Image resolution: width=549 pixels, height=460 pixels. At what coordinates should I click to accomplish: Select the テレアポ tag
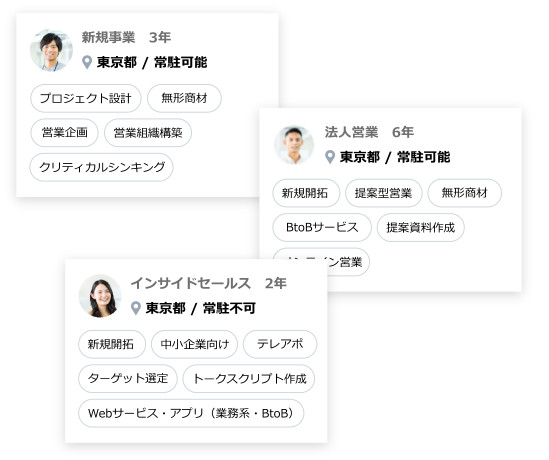point(280,344)
